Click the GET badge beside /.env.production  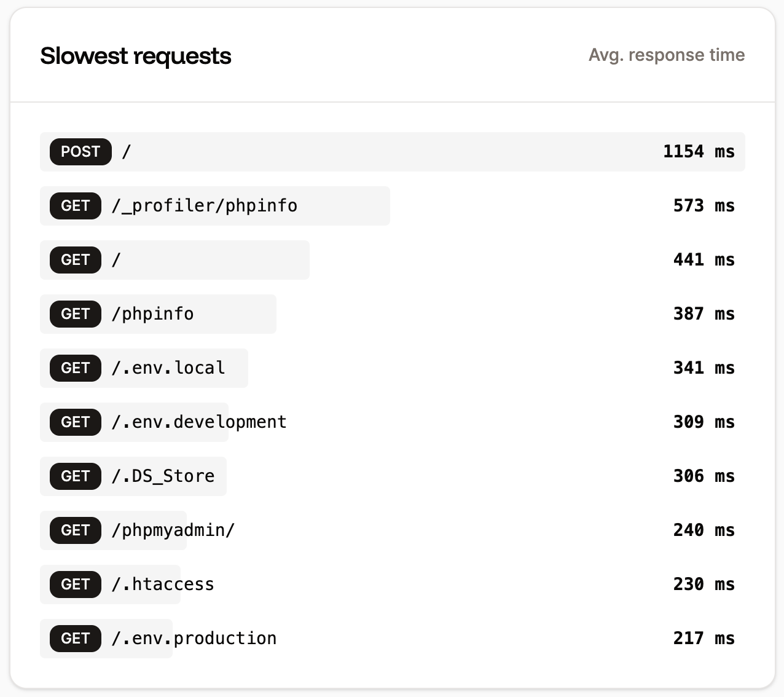tap(75, 639)
